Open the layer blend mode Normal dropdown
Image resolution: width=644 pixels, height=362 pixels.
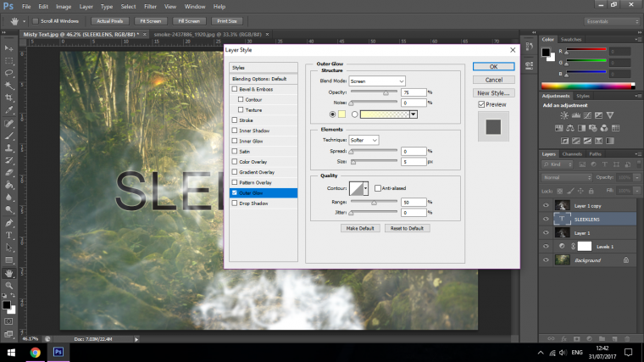pos(567,177)
